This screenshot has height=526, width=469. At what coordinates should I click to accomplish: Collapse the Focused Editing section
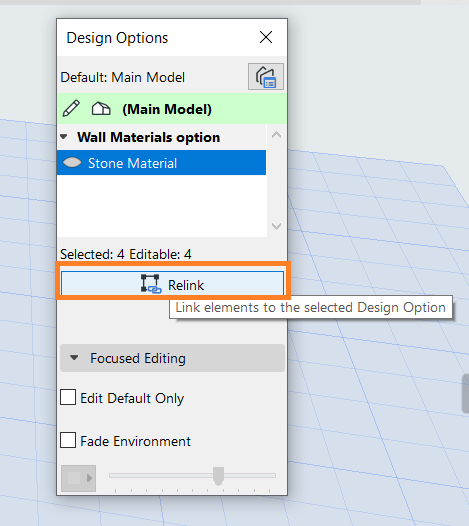pos(74,358)
